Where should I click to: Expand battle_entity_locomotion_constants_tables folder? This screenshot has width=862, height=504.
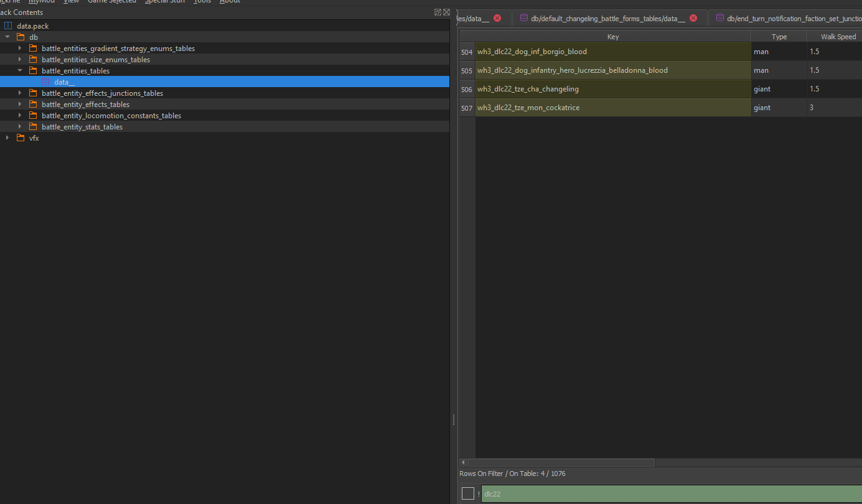coord(20,116)
